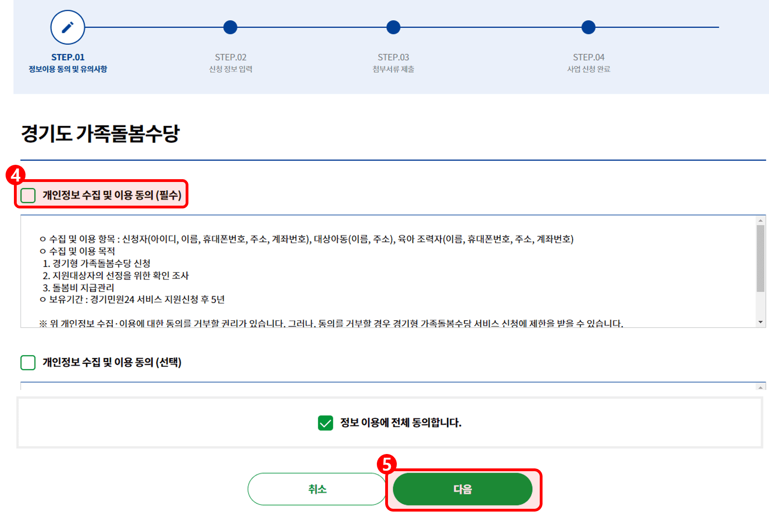
Task: Check 개인정보 수집 및 이용 동의 (선택)
Action: [28, 363]
